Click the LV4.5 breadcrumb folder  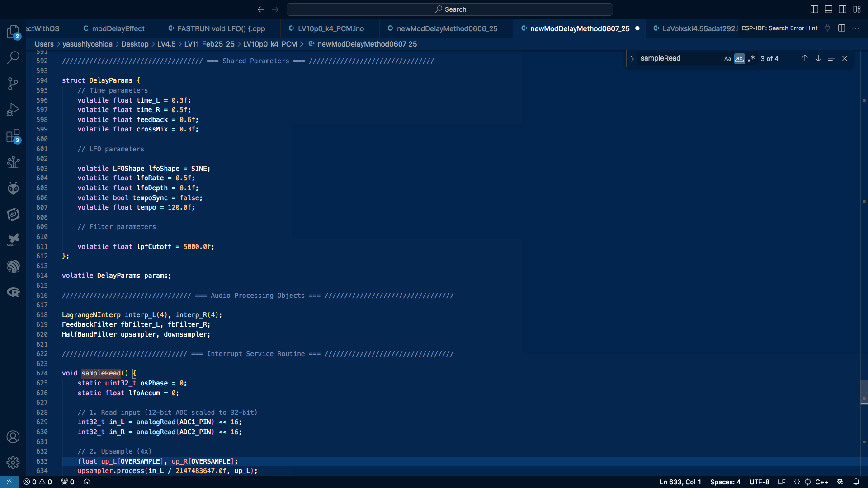coord(166,44)
